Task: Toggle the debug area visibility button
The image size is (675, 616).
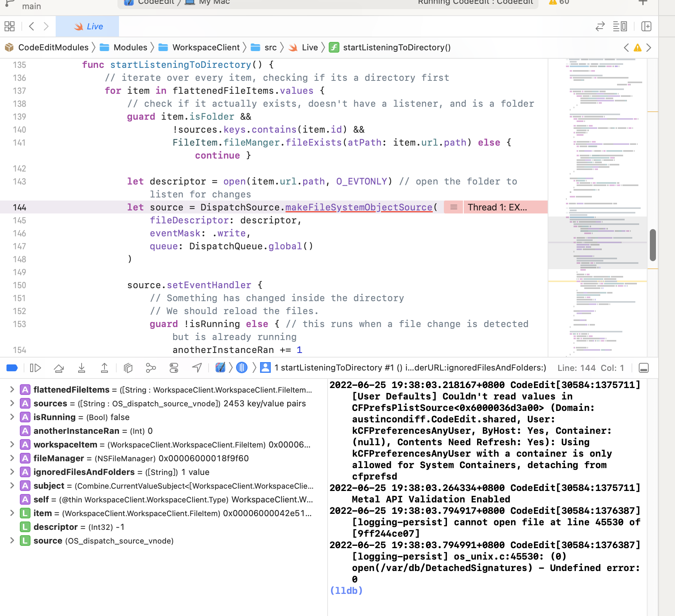Action: click(644, 368)
